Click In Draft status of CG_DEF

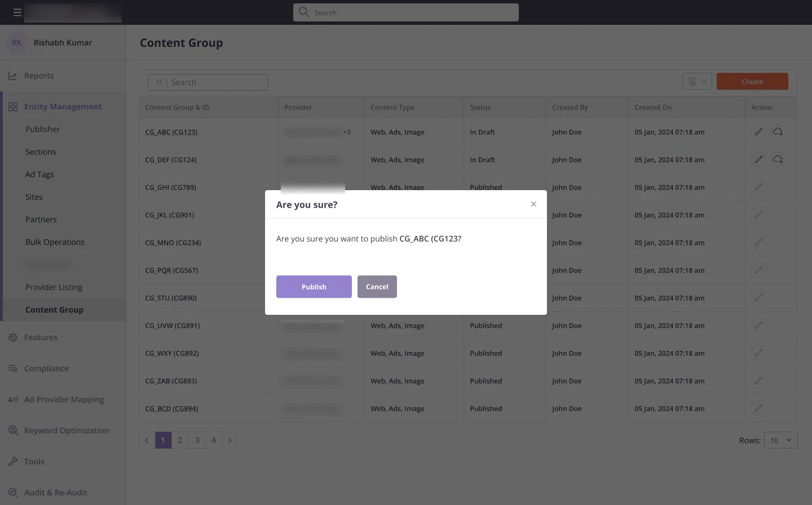coord(482,160)
